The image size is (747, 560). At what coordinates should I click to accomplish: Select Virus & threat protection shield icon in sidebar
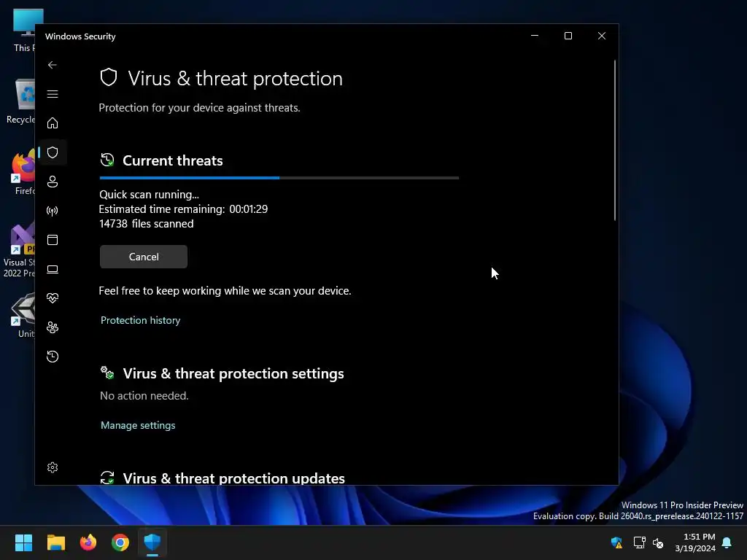pyautogui.click(x=53, y=152)
